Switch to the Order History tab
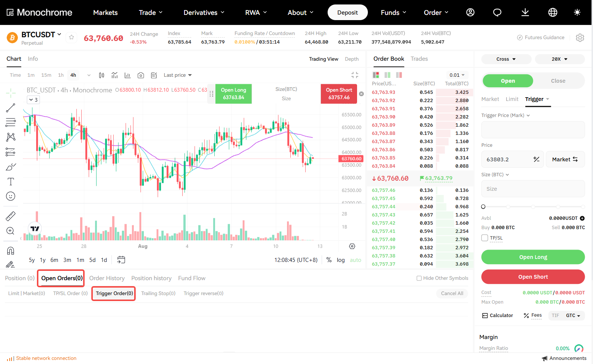593x364 pixels. (x=107, y=278)
